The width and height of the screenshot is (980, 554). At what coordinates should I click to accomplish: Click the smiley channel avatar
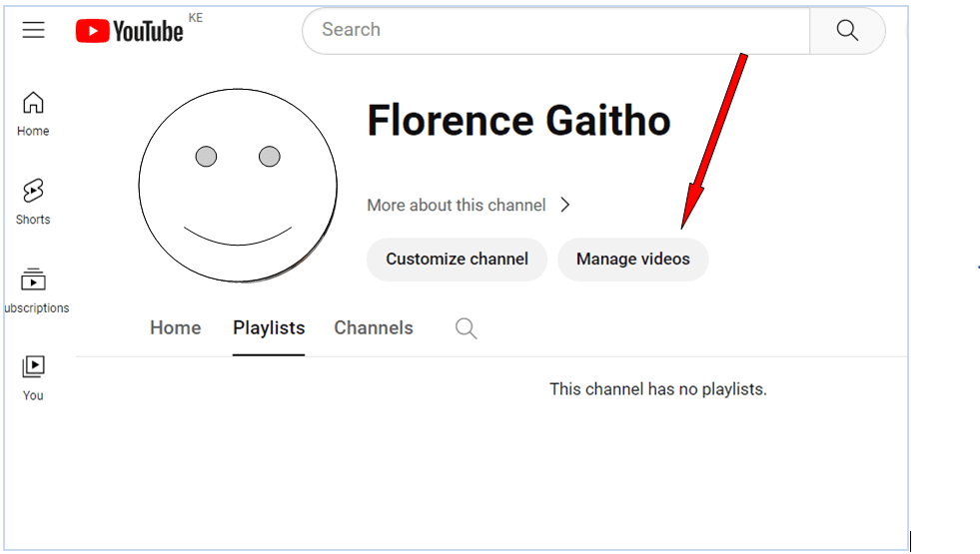pyautogui.click(x=238, y=186)
